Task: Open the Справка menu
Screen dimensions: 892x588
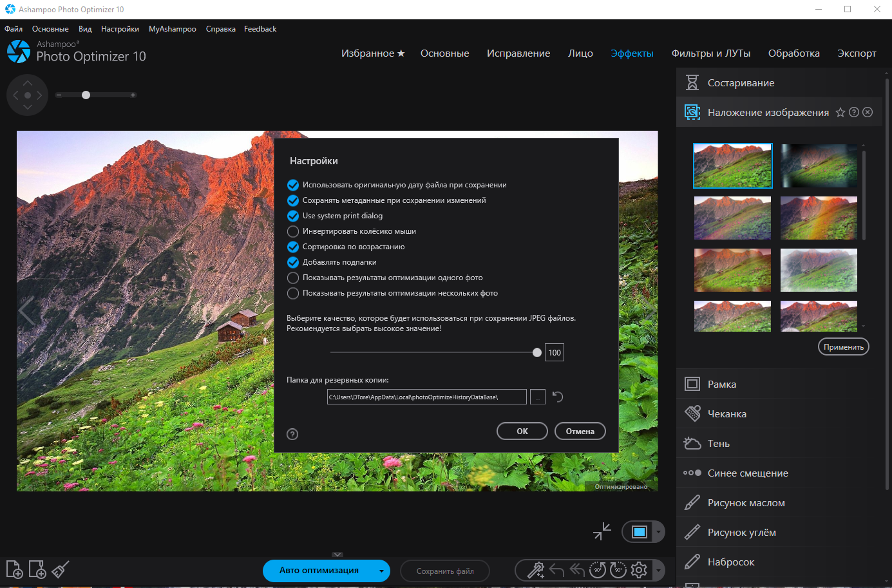Action: 221,29
